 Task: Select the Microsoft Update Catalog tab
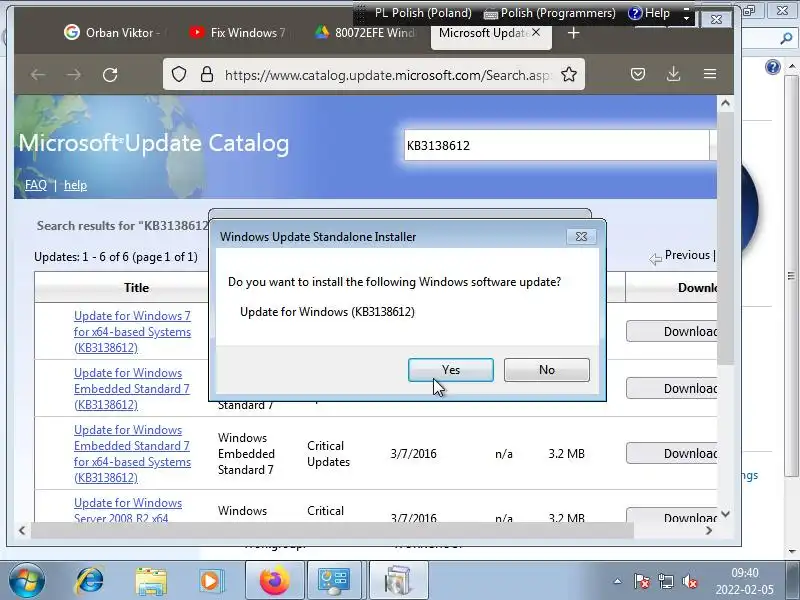click(482, 33)
